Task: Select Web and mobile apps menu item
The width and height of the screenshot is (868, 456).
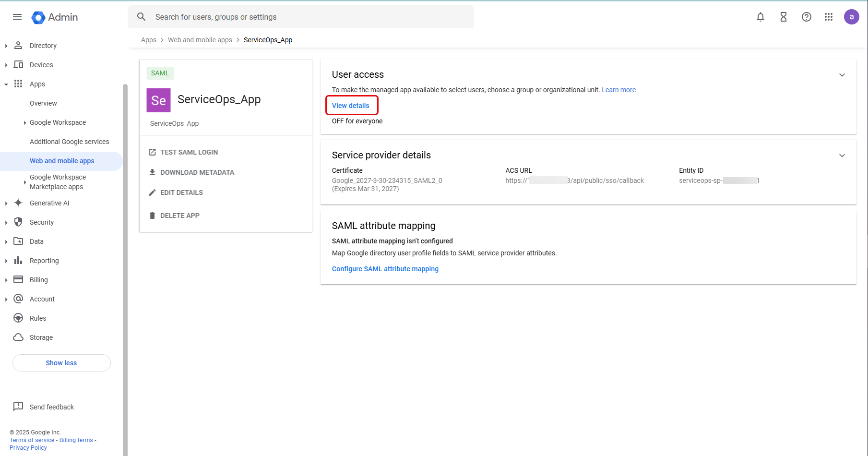Action: (x=62, y=161)
